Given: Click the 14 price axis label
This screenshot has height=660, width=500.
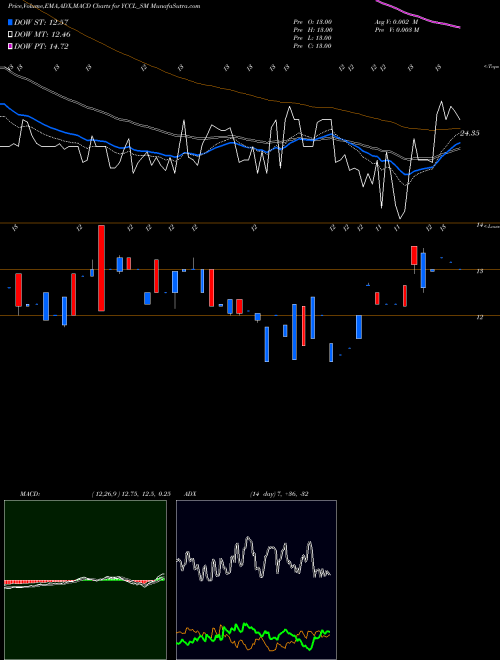Looking at the screenshot, I should (479, 226).
